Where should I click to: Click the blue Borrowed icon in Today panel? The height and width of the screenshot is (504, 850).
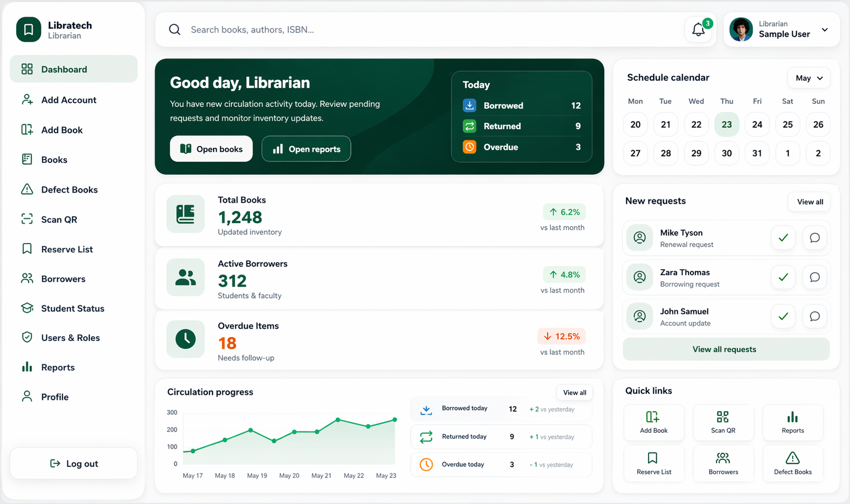[469, 105]
